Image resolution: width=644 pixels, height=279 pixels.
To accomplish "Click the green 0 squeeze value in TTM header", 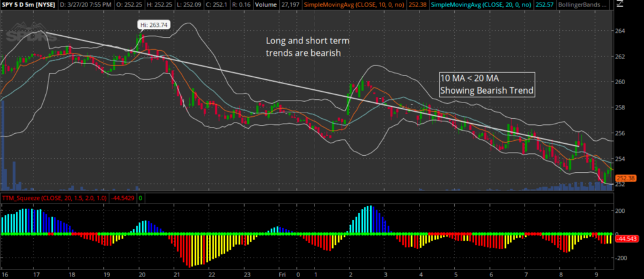I will click(140, 198).
